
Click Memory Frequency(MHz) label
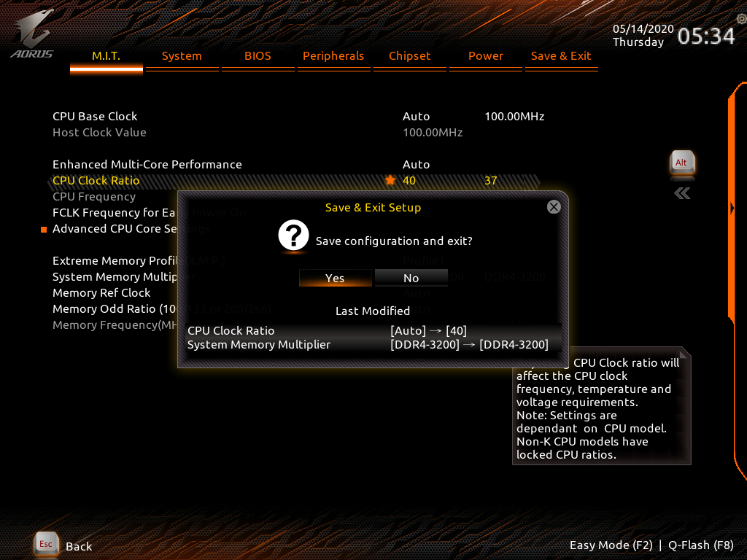pos(115,324)
